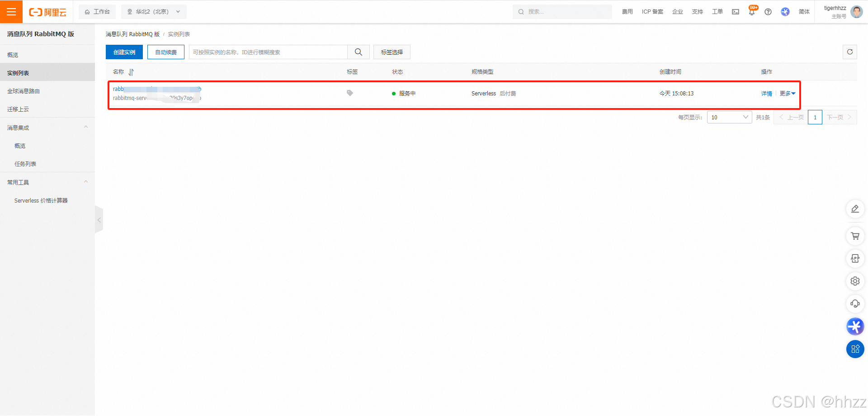Open 工单 in top navigation

(717, 12)
